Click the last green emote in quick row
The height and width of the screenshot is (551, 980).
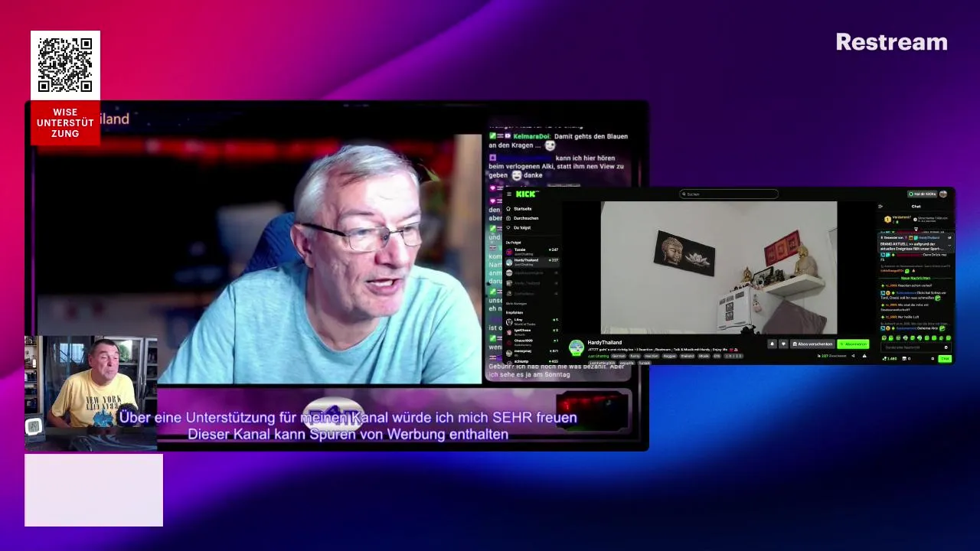coord(949,337)
